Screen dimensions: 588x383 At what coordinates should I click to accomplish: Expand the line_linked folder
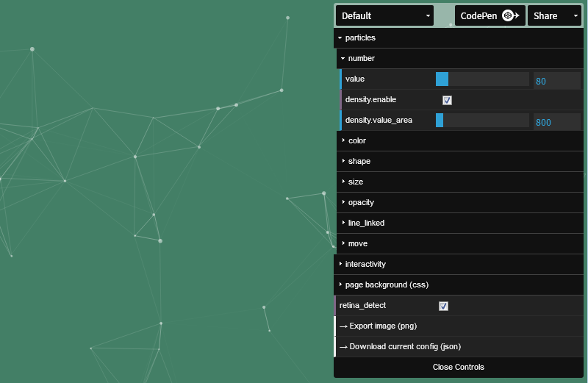460,223
